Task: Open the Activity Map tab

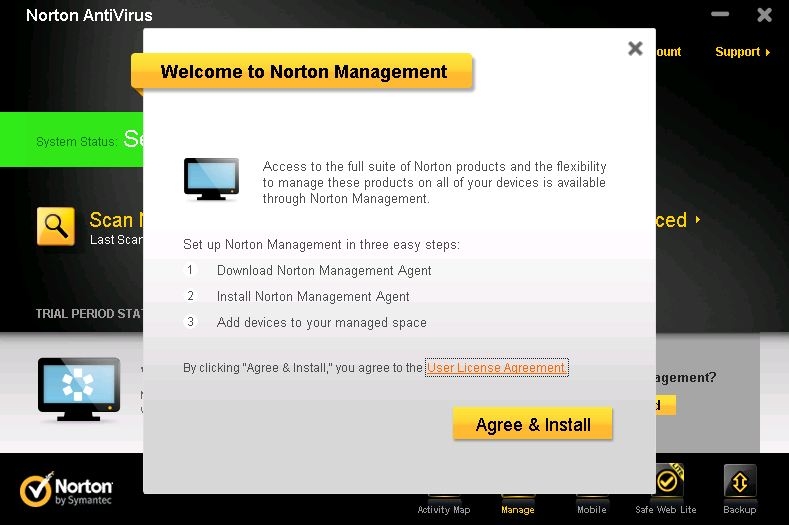Action: pos(444,509)
